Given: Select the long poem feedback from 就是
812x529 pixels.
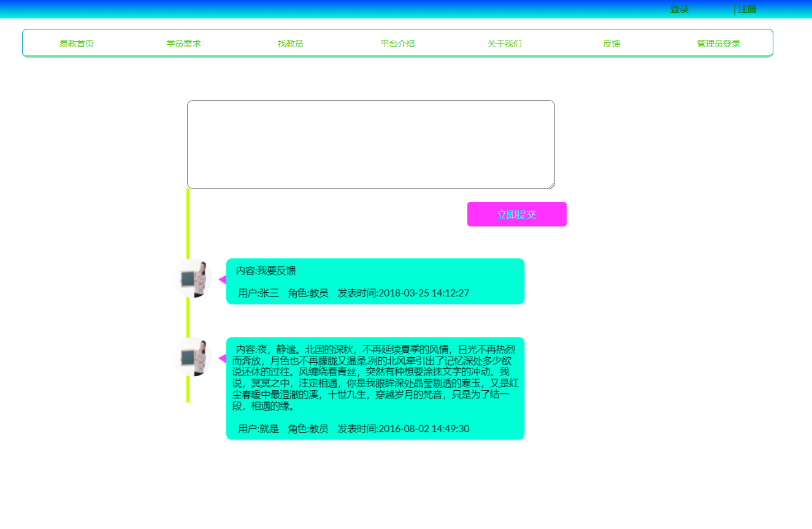Looking at the screenshot, I should click(x=375, y=388).
